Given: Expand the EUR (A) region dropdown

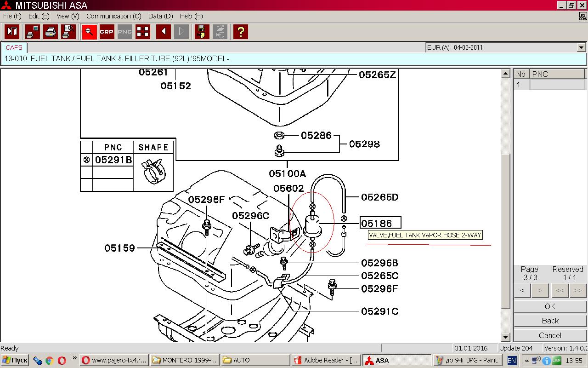Looking at the screenshot, I should (x=581, y=47).
